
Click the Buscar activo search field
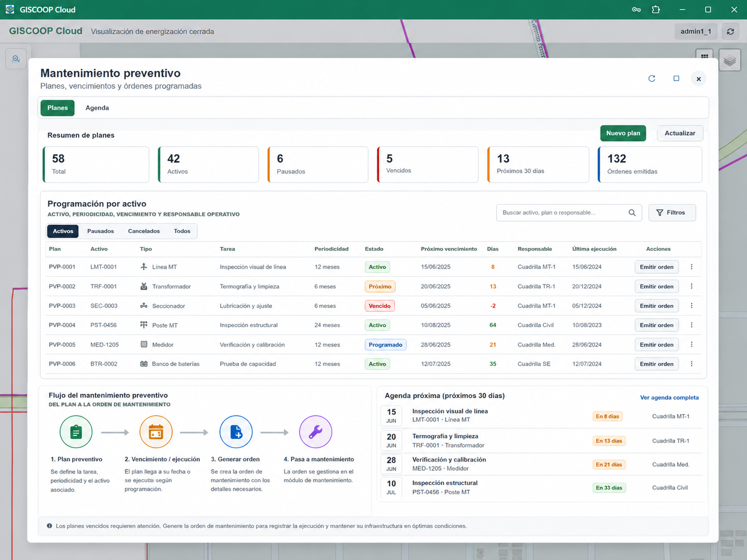[569, 212]
